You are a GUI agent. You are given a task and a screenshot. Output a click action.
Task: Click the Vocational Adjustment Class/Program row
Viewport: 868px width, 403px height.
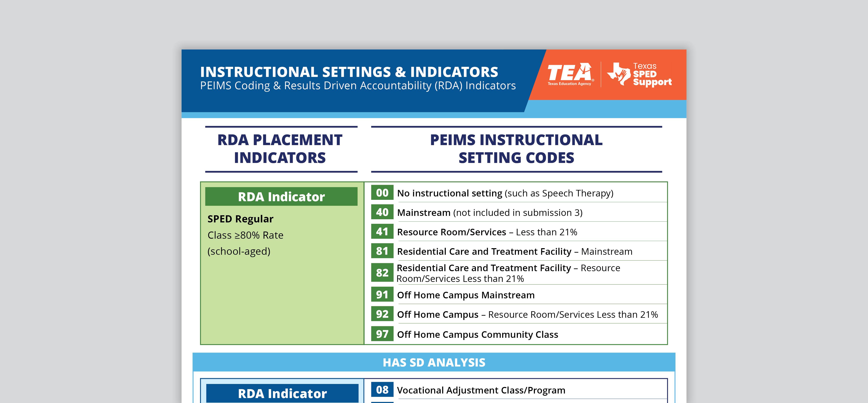(481, 391)
